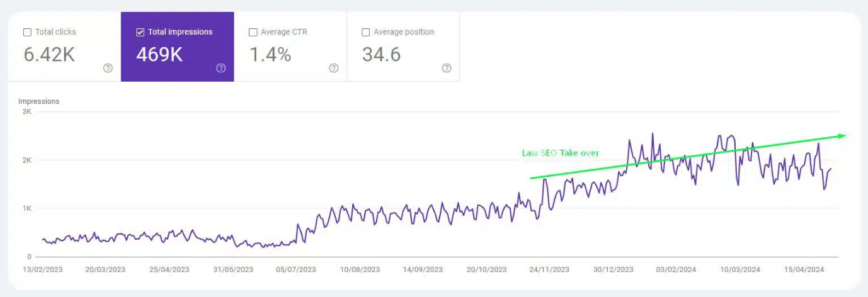Click the 1.4% average CTR figure
This screenshot has height=297, width=868.
point(270,55)
